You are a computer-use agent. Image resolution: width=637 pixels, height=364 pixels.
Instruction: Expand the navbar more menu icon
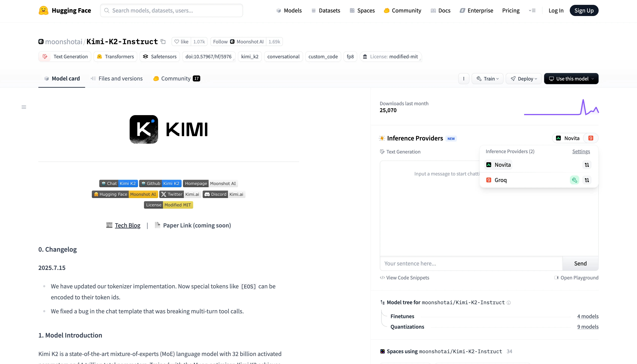coord(532,10)
